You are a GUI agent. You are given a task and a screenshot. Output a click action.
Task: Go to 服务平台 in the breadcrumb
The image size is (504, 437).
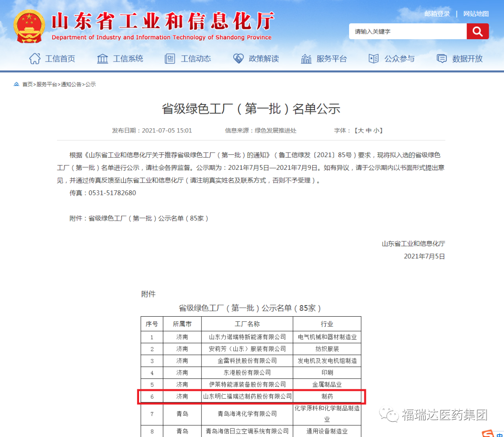pyautogui.click(x=47, y=84)
